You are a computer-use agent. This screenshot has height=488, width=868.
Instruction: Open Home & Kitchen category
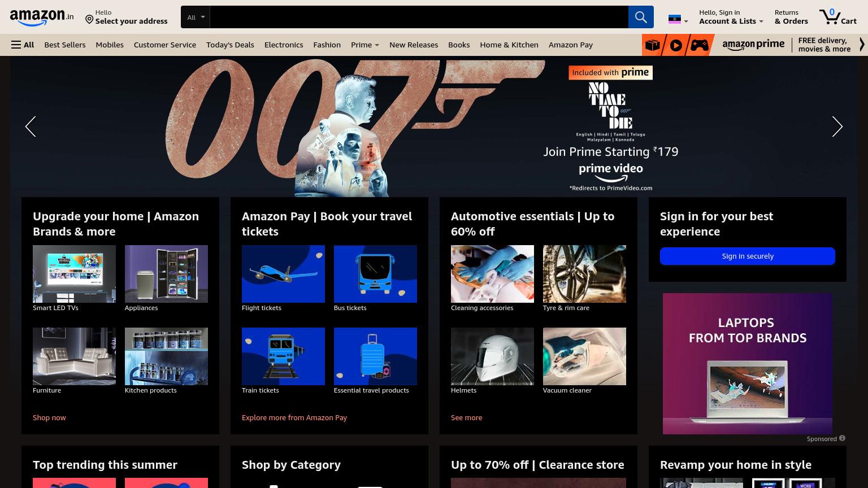[509, 45]
